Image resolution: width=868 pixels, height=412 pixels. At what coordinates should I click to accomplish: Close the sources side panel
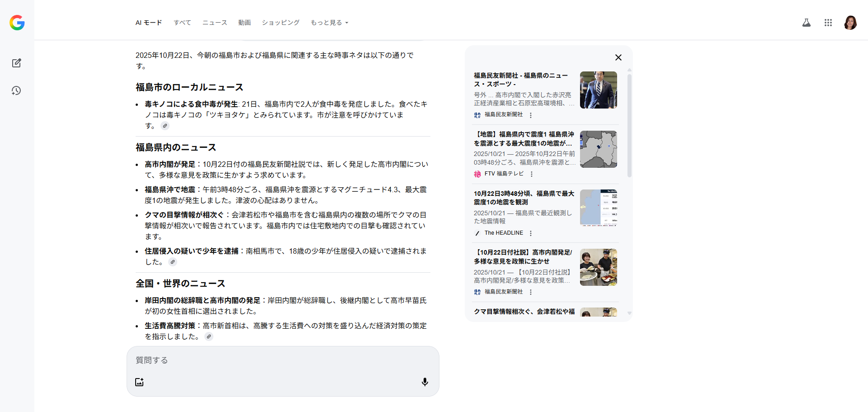[x=618, y=57]
